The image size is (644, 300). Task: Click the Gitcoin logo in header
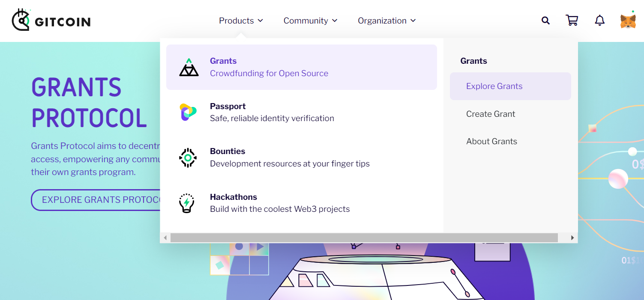coord(51,20)
